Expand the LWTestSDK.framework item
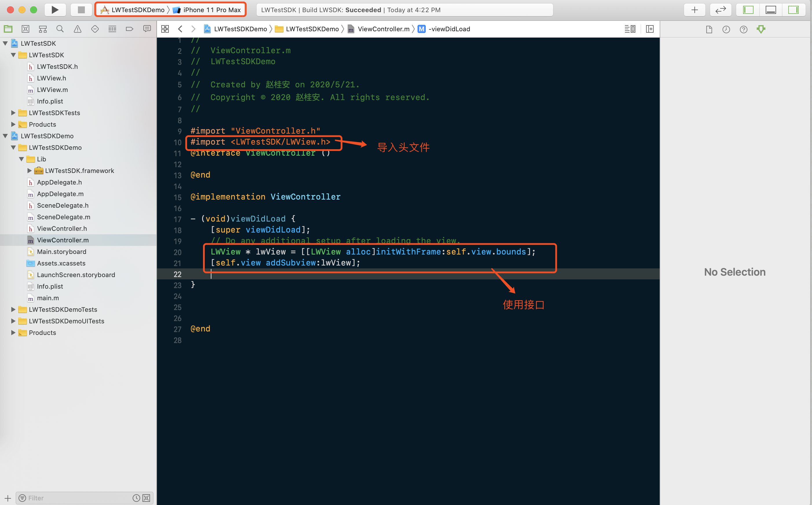This screenshot has height=505, width=812. coord(30,171)
